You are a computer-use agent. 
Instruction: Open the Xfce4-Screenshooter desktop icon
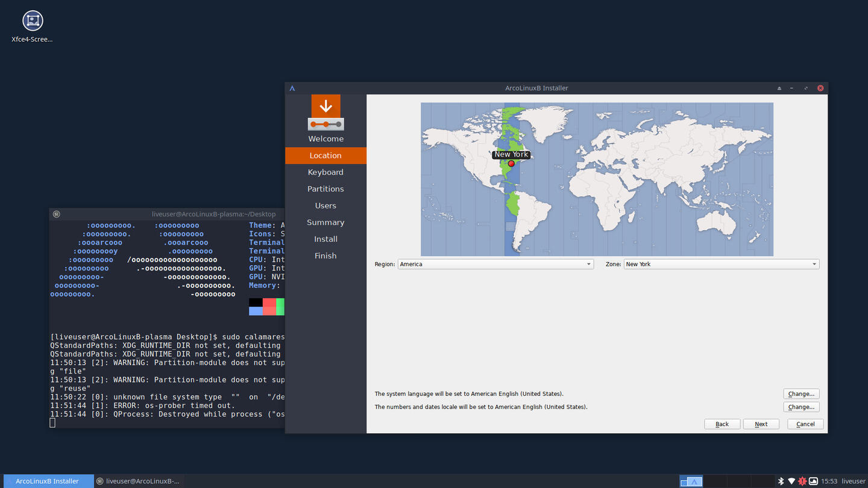point(33,27)
